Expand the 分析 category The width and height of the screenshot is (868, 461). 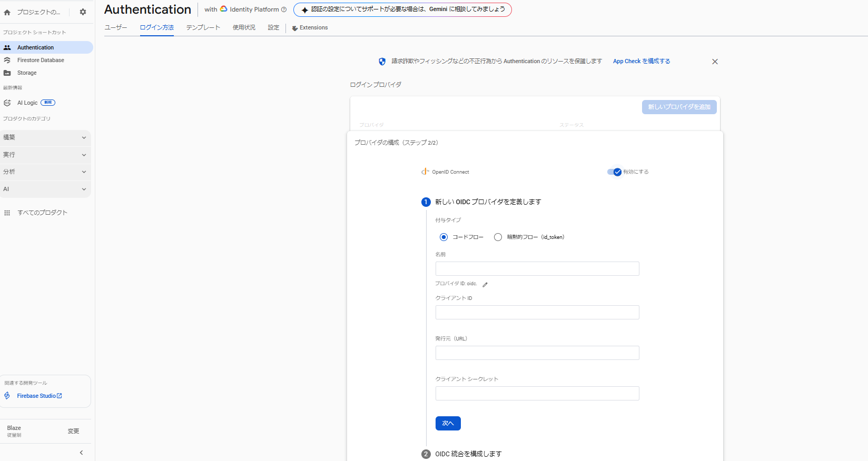tap(45, 172)
